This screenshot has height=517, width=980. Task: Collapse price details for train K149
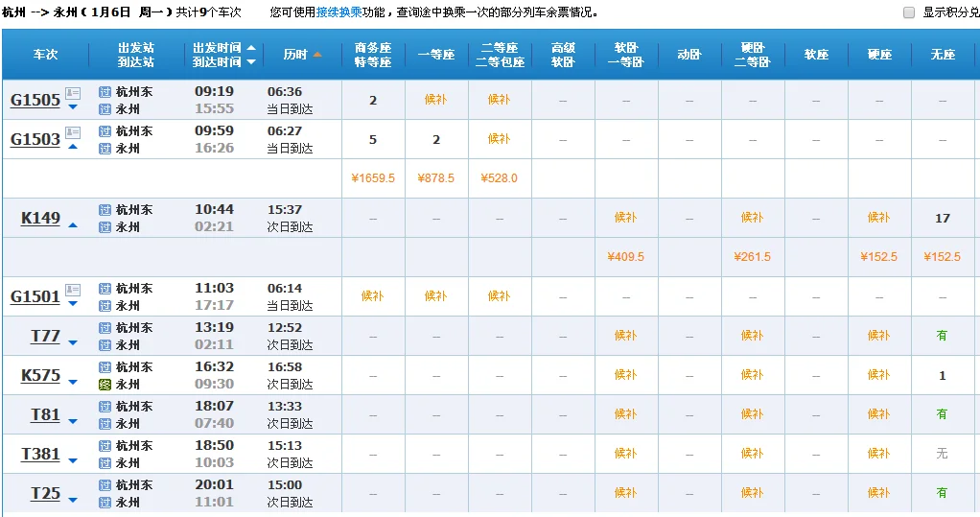73,225
